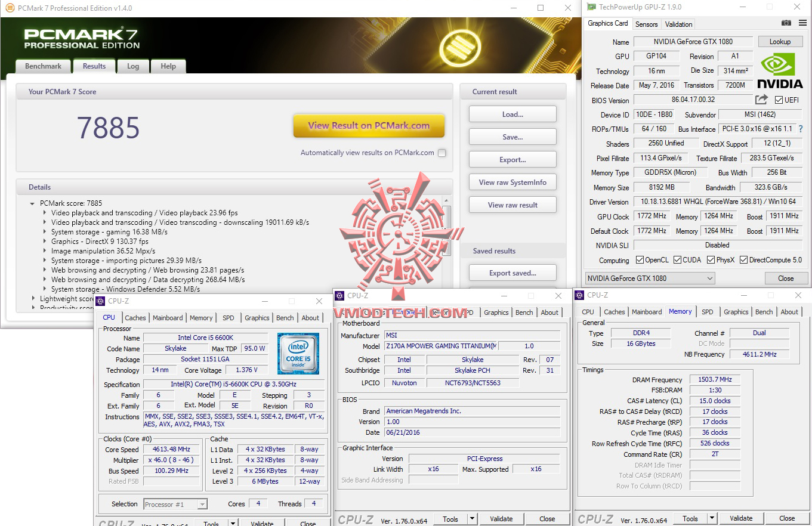The height and width of the screenshot is (526, 812).
Task: Click the camera screenshot icon in GPU-Z
Action: 785,24
